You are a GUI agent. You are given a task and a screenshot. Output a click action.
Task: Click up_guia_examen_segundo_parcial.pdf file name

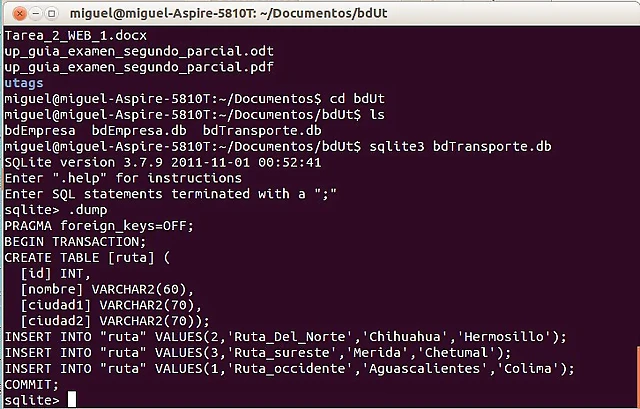pyautogui.click(x=139, y=67)
